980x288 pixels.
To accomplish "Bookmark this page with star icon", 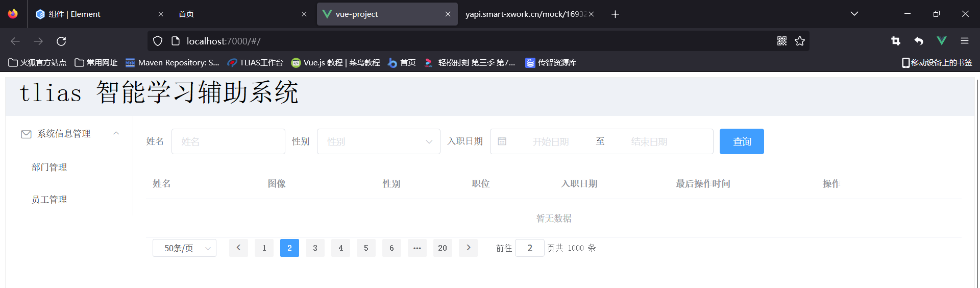I will 800,41.
